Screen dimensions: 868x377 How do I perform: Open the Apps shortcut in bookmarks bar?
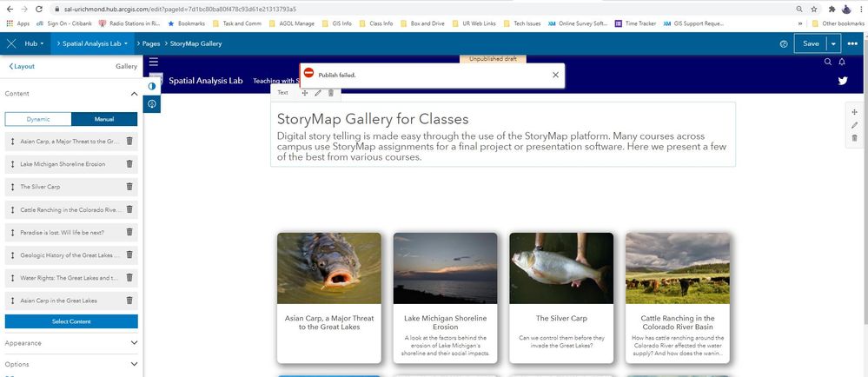click(17, 23)
